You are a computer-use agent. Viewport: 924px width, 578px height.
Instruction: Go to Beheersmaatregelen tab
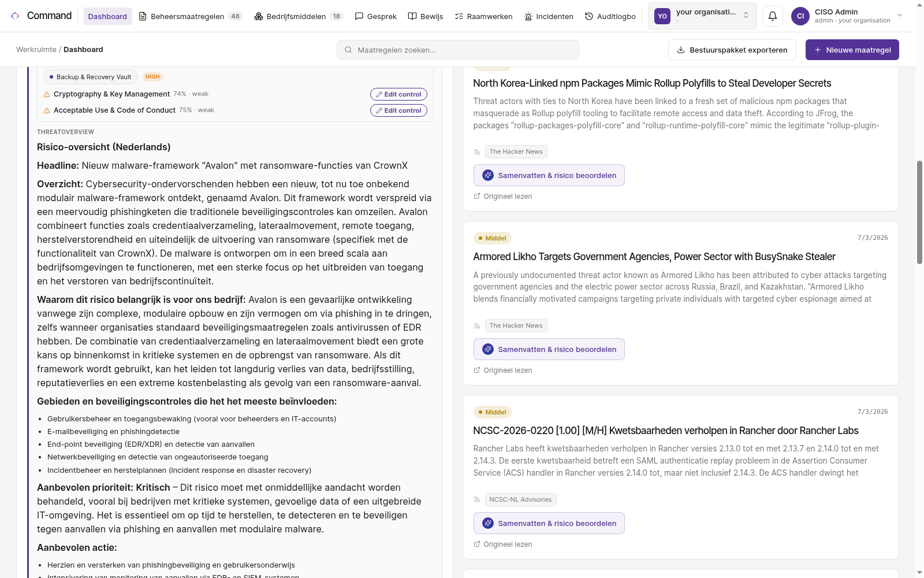191,16
